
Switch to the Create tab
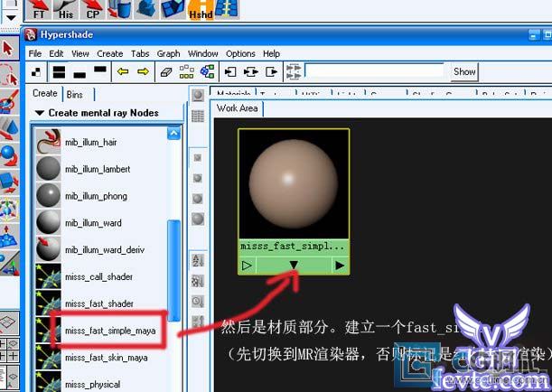click(44, 93)
